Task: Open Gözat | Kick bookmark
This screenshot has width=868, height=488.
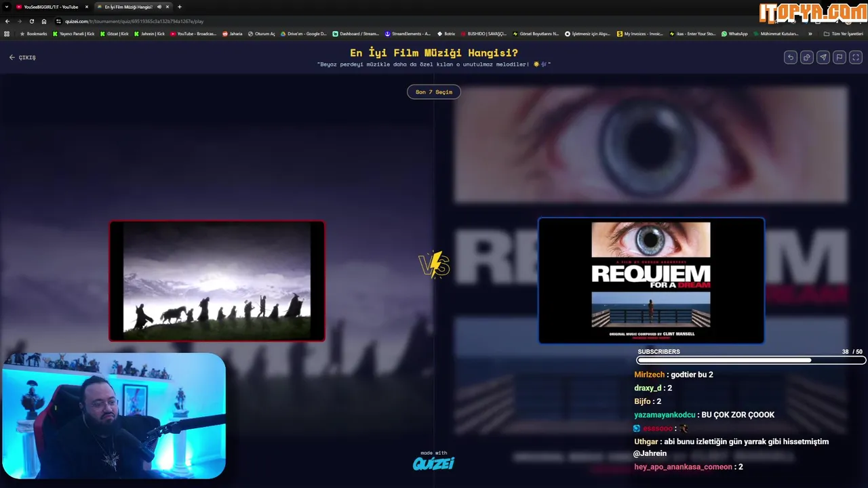Action: pos(115,33)
